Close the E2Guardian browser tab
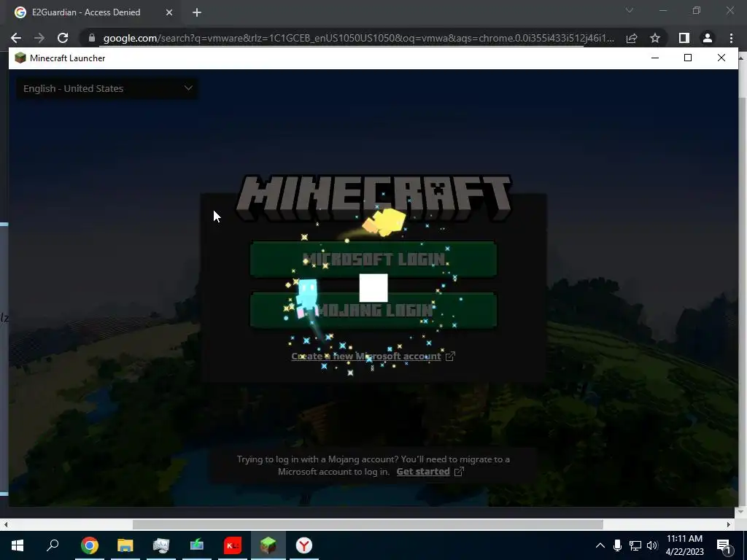Image resolution: width=747 pixels, height=560 pixels. tap(169, 12)
